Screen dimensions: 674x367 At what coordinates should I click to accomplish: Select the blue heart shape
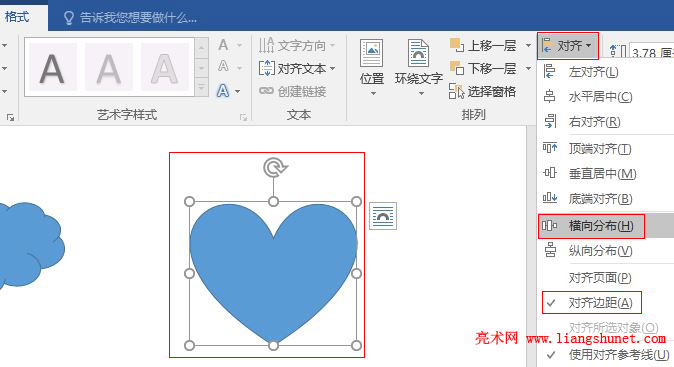point(273,275)
